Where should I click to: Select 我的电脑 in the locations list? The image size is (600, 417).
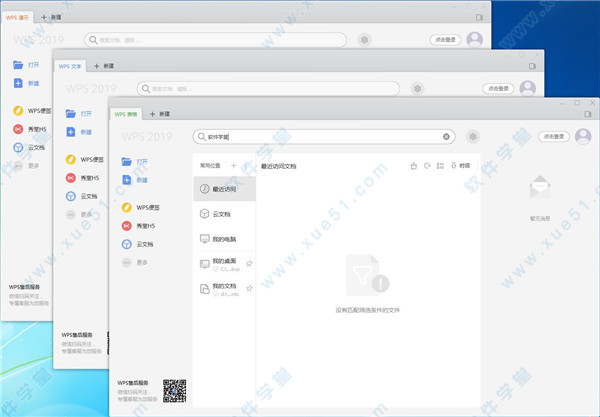(225, 239)
